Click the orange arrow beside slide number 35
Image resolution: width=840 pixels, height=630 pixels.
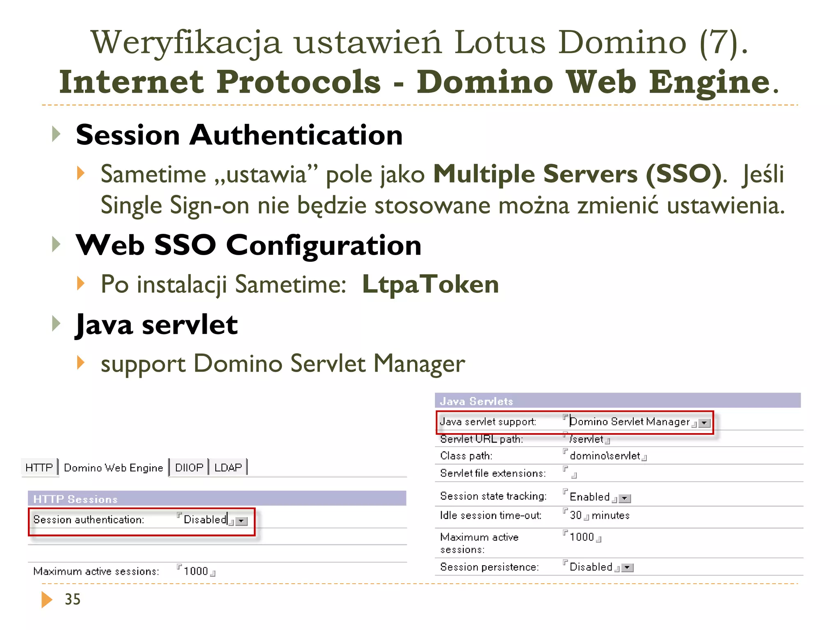point(47,599)
